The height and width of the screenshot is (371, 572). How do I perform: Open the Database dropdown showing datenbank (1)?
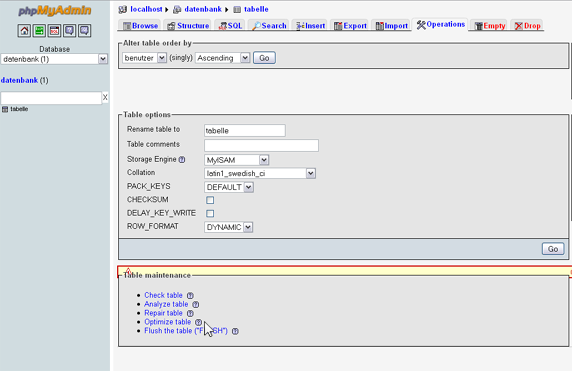[54, 59]
